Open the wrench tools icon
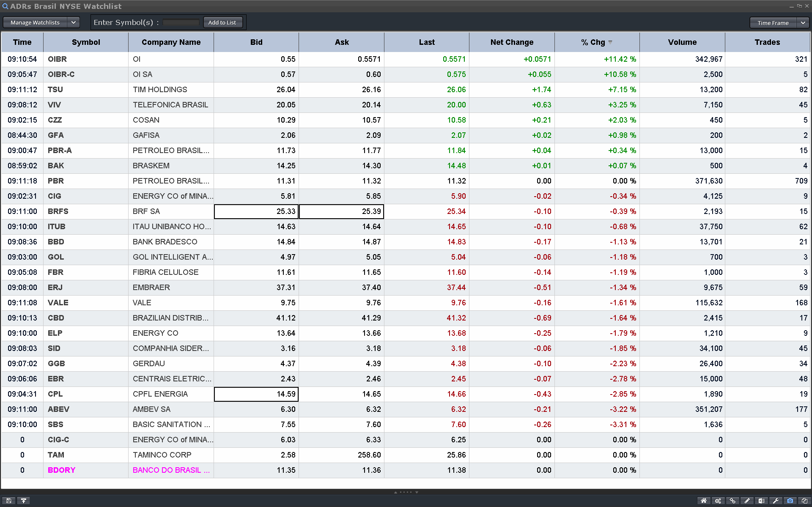The height and width of the screenshot is (507, 812). pos(776,501)
